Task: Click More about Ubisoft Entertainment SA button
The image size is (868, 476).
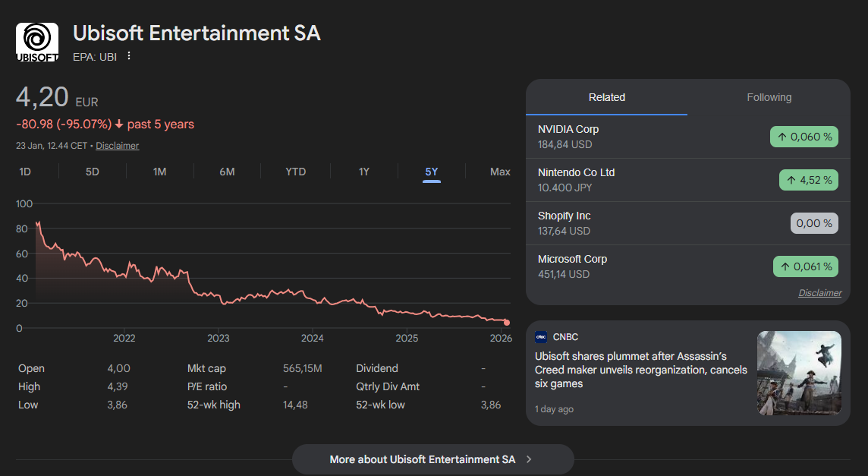Action: tap(432, 459)
